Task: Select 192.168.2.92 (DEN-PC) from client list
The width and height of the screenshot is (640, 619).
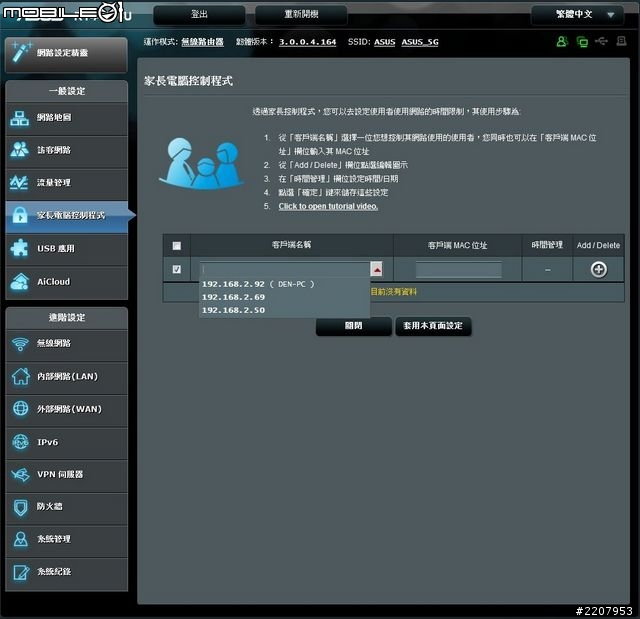Action: click(x=258, y=284)
